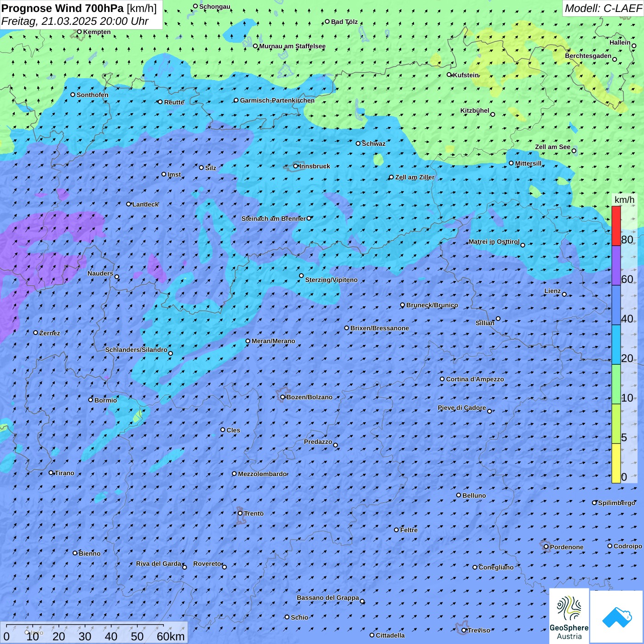Viewport: 644px width, 644px height.
Task: Click the 'Riva del Garda' label
Action: (159, 564)
